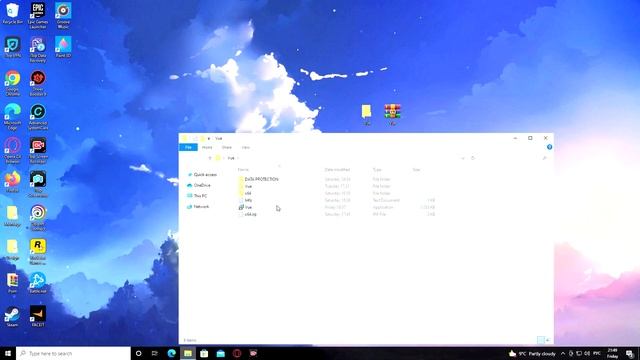Viewport: 640px width, 360px height.
Task: Select the WinRAR archive icon on desktop
Action: 392,114
